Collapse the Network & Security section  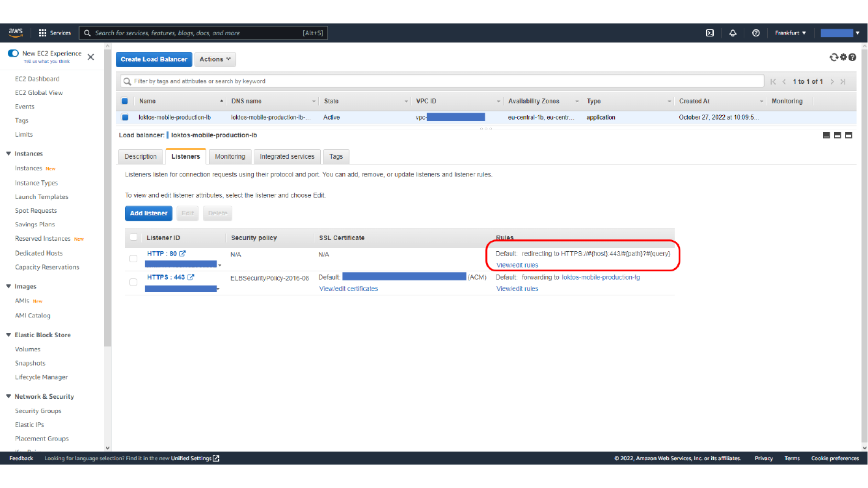coord(9,397)
